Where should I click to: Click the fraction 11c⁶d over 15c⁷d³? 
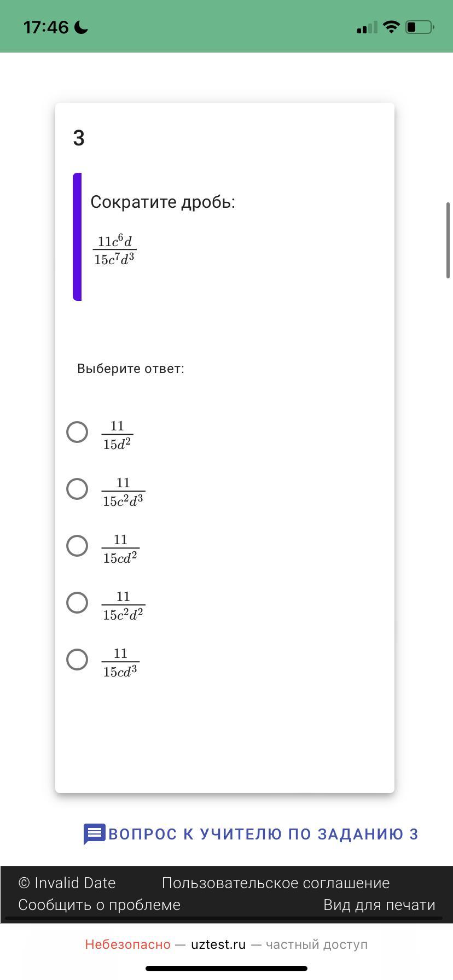tap(114, 250)
